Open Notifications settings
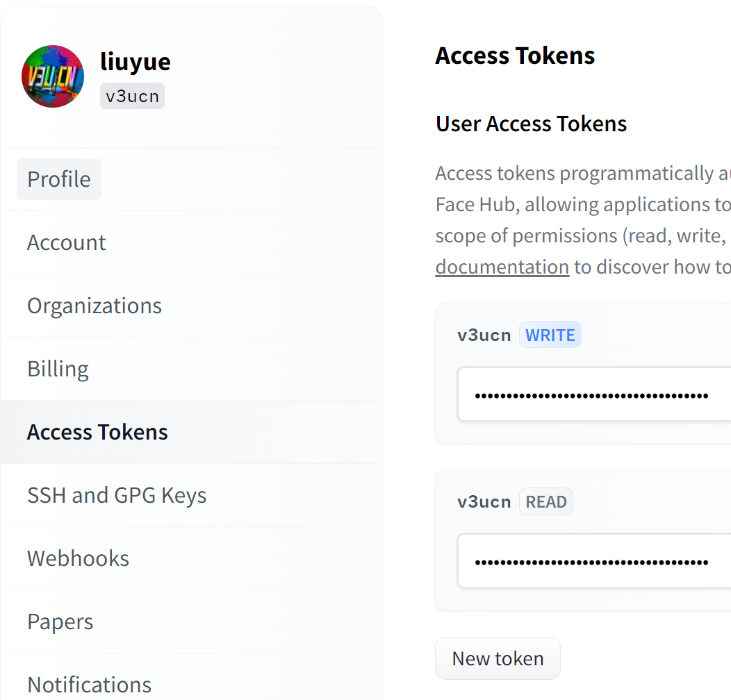The height and width of the screenshot is (700, 731). (89, 685)
